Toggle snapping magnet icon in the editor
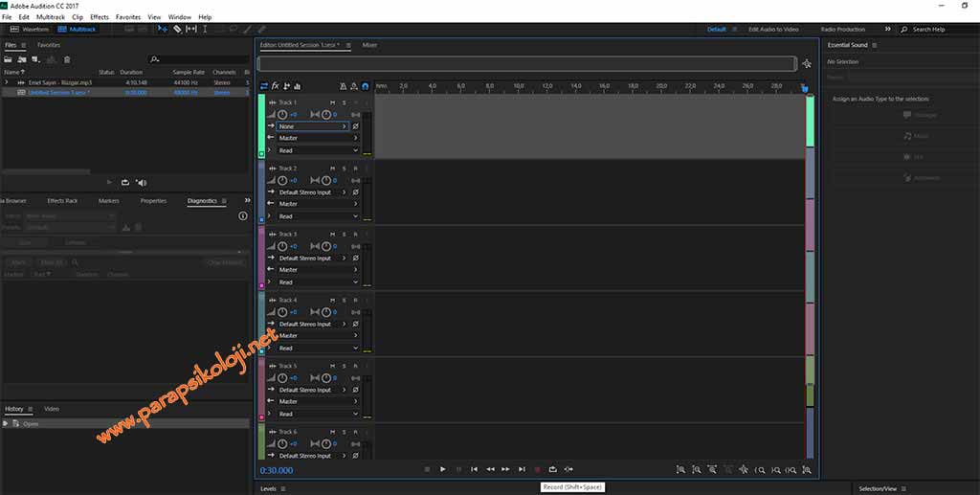This screenshot has width=980, height=495. click(x=365, y=86)
